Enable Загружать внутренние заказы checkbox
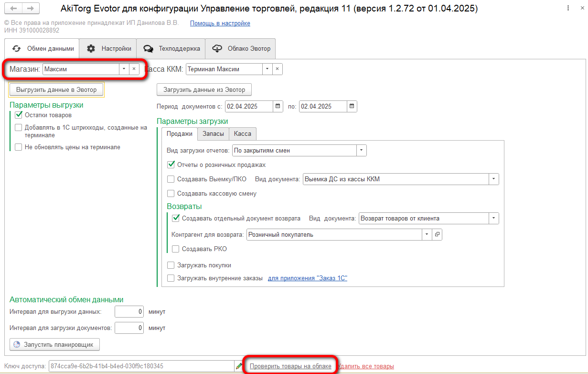This screenshot has height=374, width=588. (x=171, y=278)
